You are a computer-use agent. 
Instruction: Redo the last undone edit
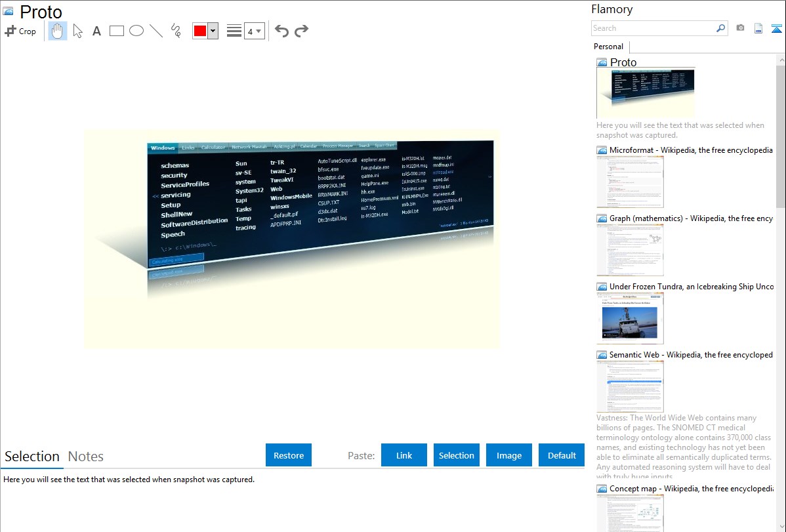coord(301,31)
